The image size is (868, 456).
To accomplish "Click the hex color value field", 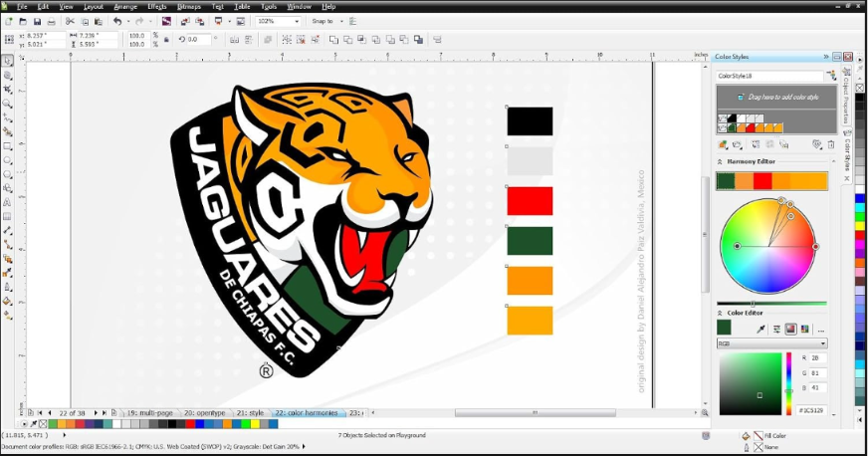I will 811,410.
